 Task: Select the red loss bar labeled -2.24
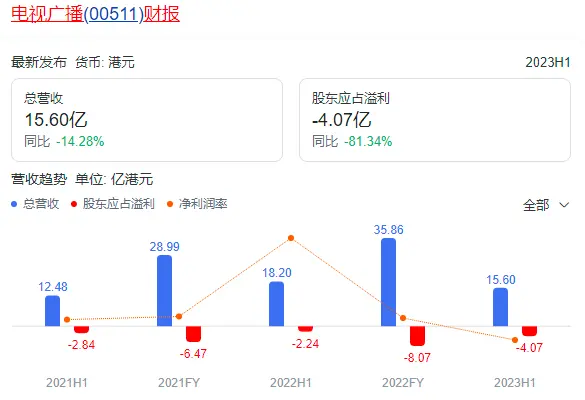coord(306,329)
